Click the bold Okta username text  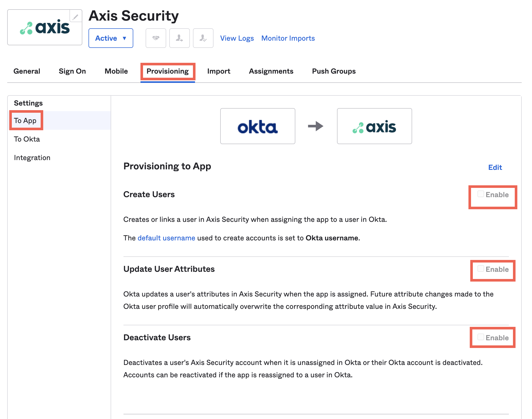point(332,238)
